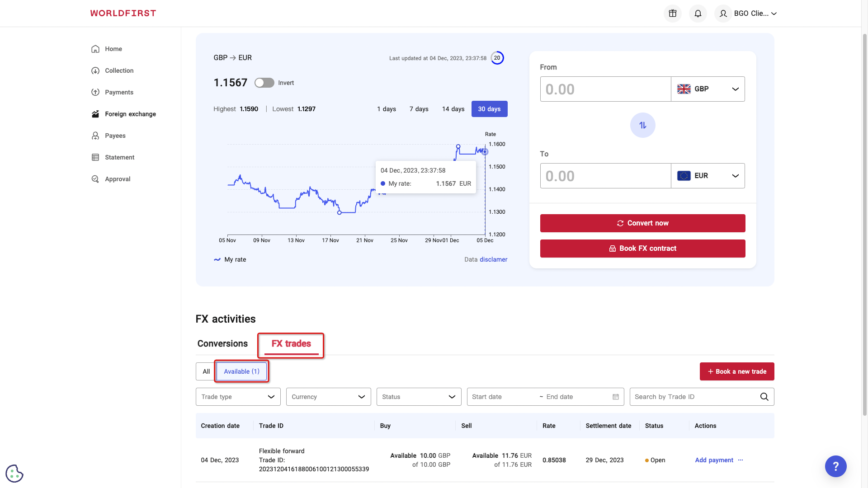
Task: Click the gift rewards icon
Action: [x=672, y=14]
